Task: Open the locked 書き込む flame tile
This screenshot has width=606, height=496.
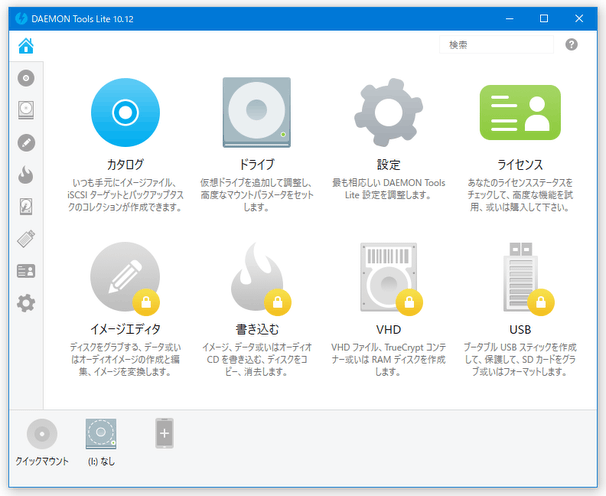Action: [258, 277]
